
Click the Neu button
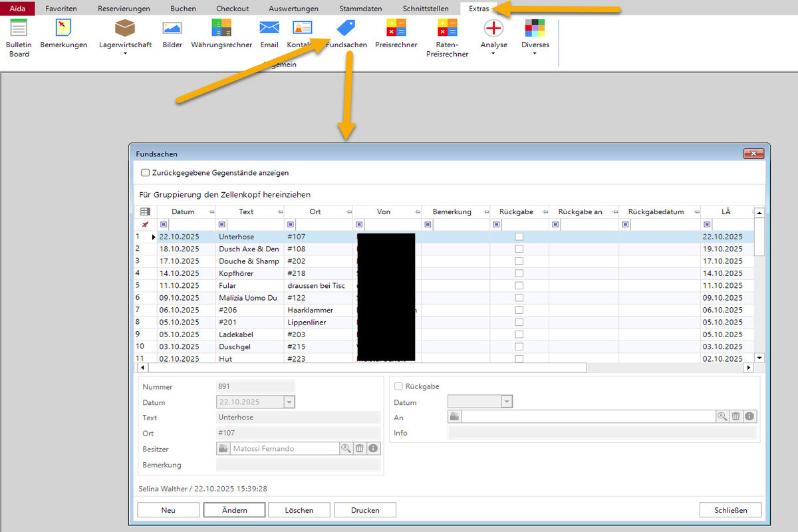click(168, 510)
